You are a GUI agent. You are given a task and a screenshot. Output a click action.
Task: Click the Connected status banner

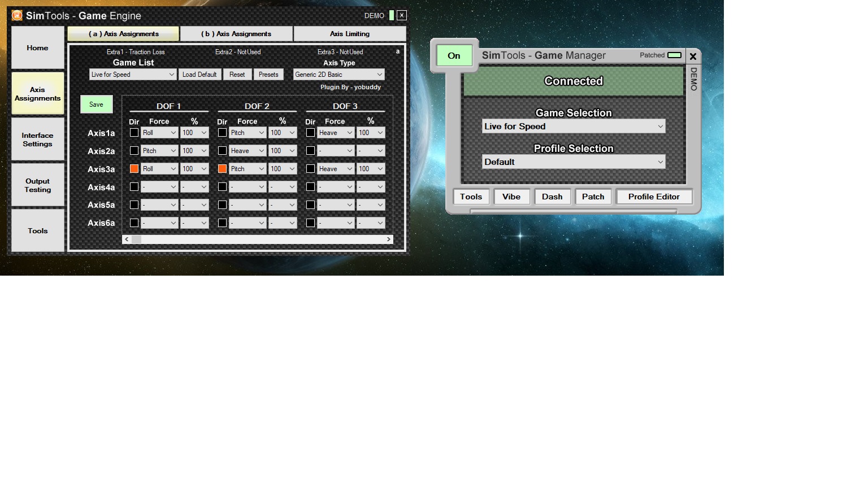click(574, 81)
